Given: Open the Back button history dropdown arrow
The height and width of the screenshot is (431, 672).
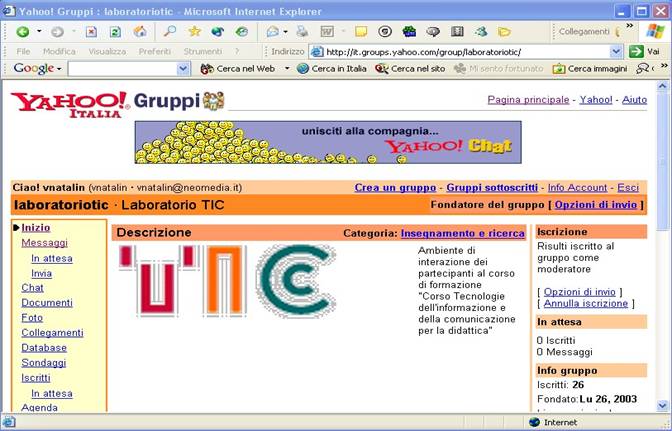Looking at the screenshot, I should point(39,31).
